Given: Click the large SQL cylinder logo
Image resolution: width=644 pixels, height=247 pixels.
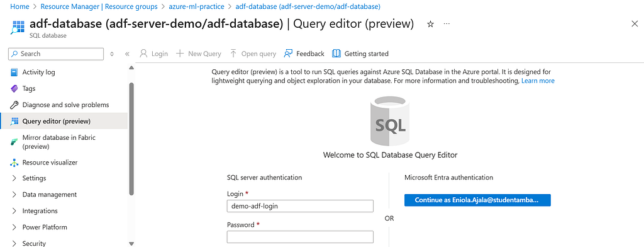Looking at the screenshot, I should 389,121.
